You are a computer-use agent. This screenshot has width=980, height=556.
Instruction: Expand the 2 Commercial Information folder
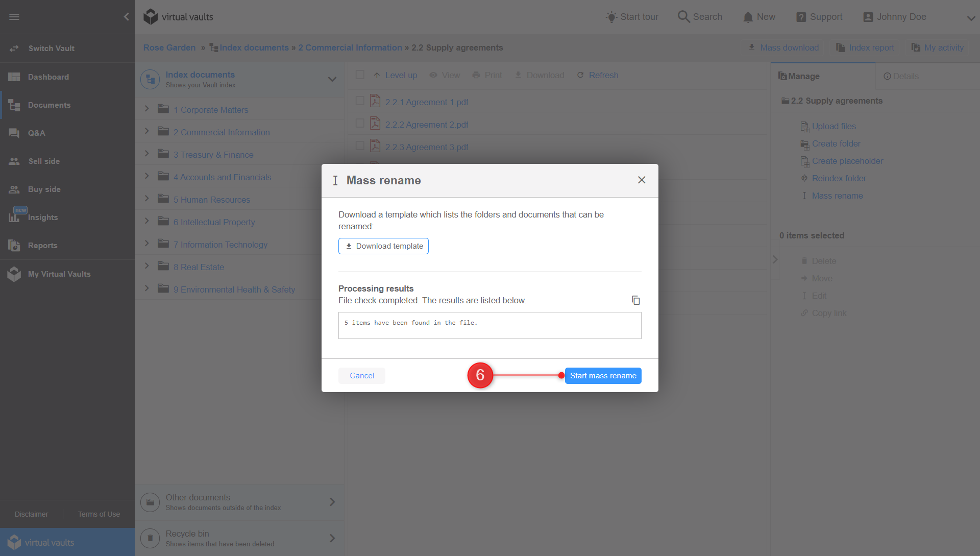tap(146, 131)
